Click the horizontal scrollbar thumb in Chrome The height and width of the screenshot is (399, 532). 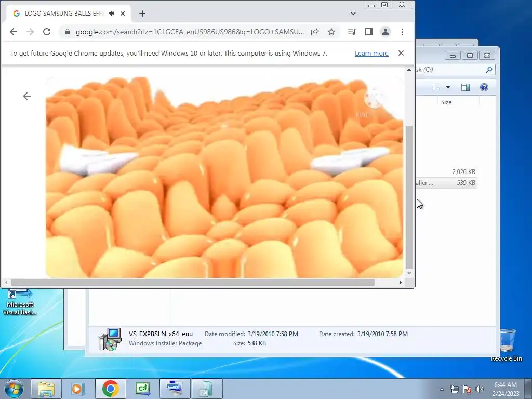pyautogui.click(x=192, y=282)
